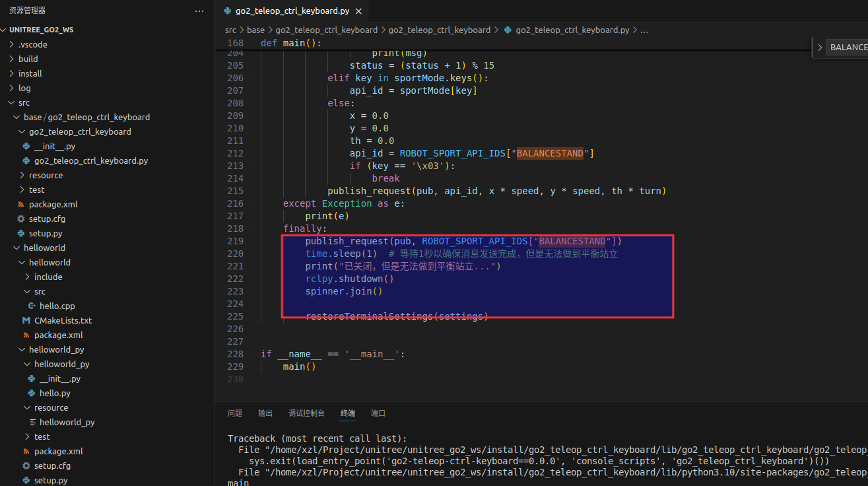Collapse inner helloworld_py folder directly above __init__.py
The image size is (868, 486).
(27, 364)
